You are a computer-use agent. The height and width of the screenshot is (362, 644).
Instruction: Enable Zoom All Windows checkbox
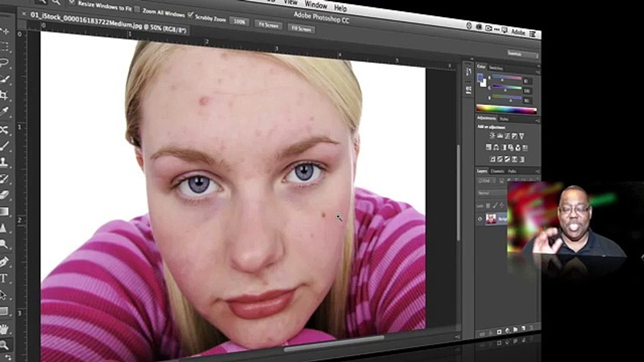137,9
